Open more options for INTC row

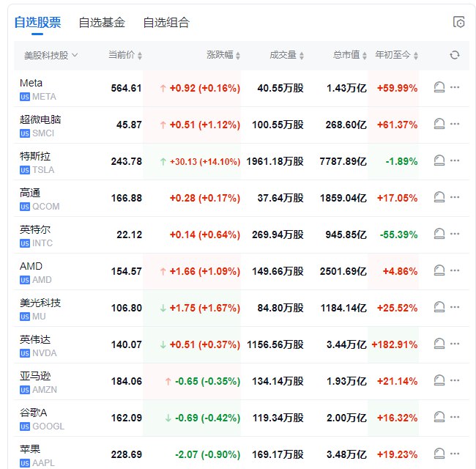[455, 234]
